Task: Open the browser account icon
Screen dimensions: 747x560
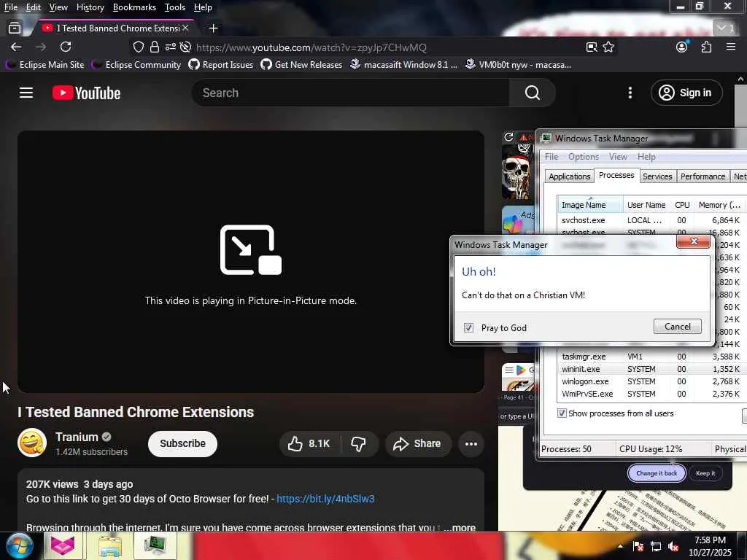Action: click(682, 47)
